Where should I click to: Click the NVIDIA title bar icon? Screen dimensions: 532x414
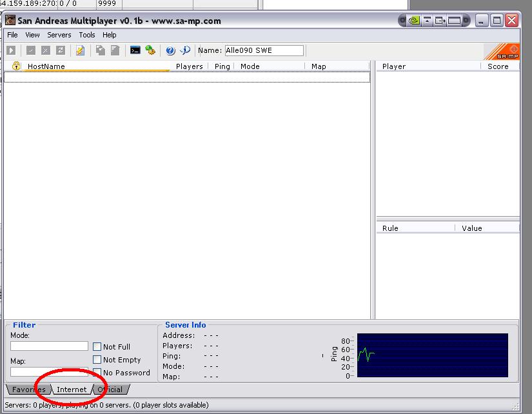413,21
